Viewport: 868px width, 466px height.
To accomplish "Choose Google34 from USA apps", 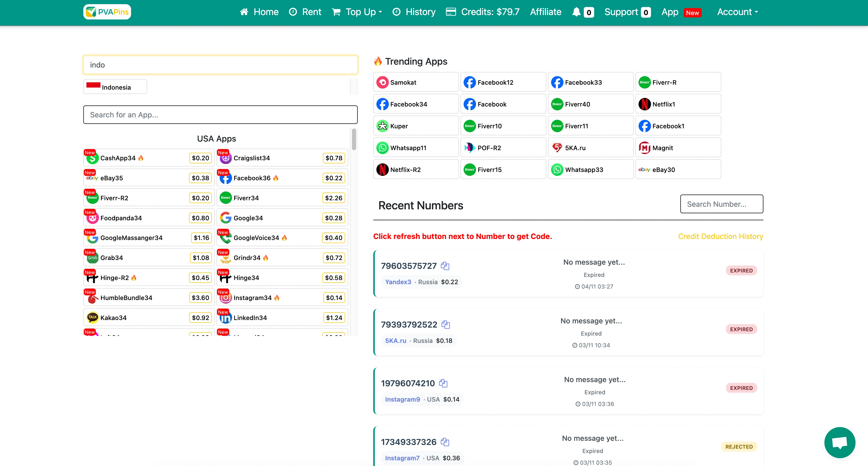I will tap(282, 218).
